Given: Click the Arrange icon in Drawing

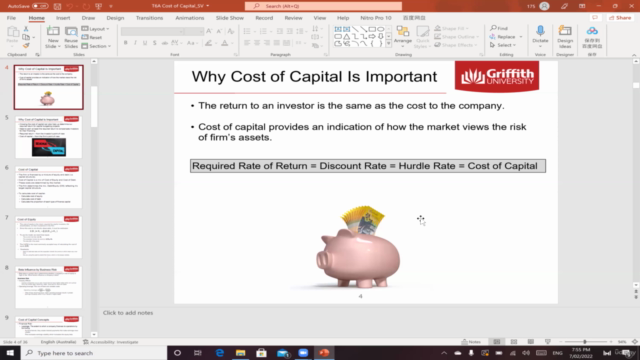Looking at the screenshot, I should [x=403, y=37].
